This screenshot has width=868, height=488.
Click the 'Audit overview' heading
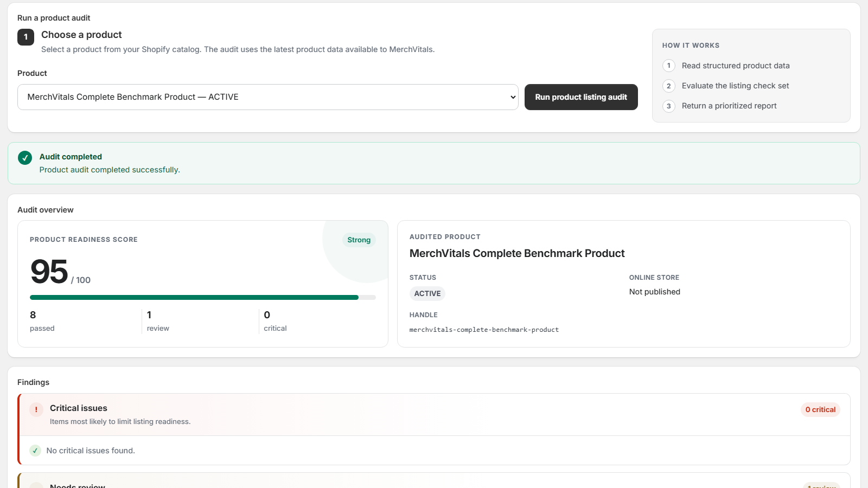(46, 210)
